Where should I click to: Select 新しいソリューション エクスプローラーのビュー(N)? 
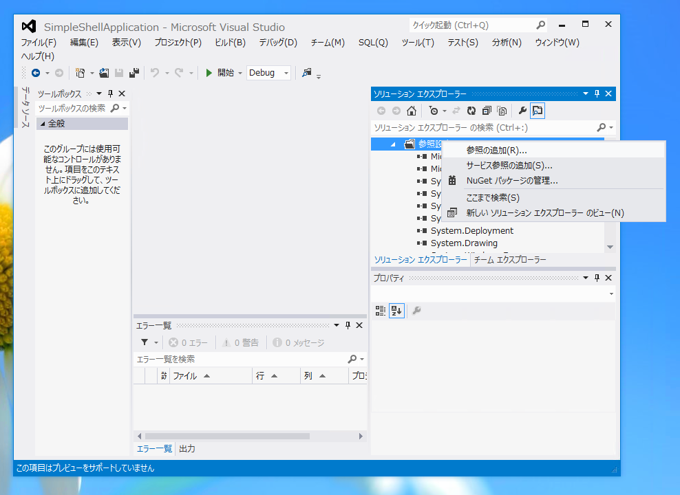553,213
